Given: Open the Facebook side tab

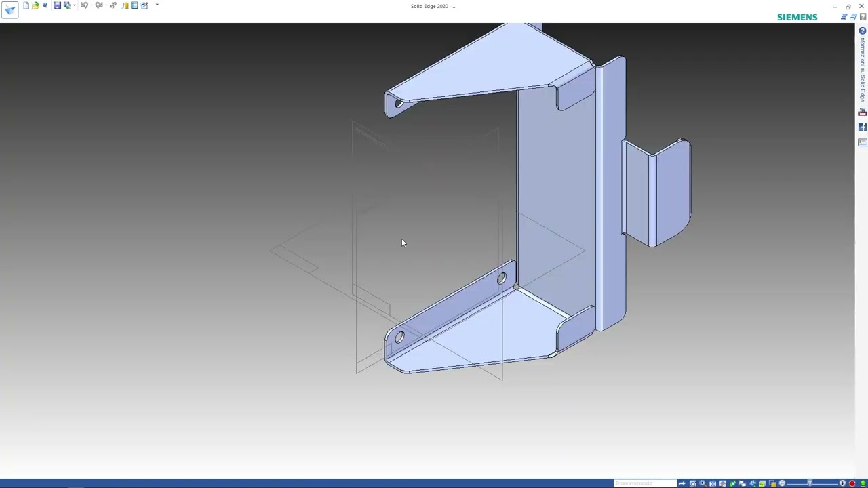Looking at the screenshot, I should coord(863,127).
